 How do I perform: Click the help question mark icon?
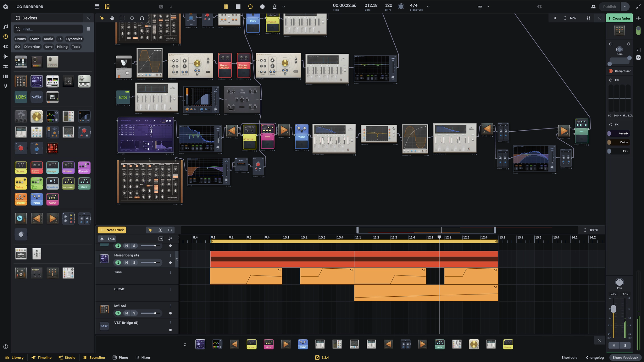pos(5,347)
